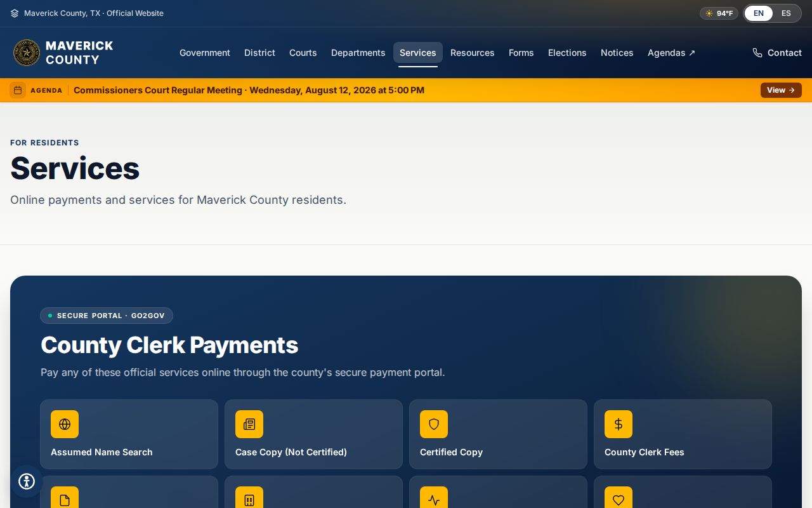Open the external Agendas link
This screenshot has height=508, width=812.
click(x=671, y=53)
